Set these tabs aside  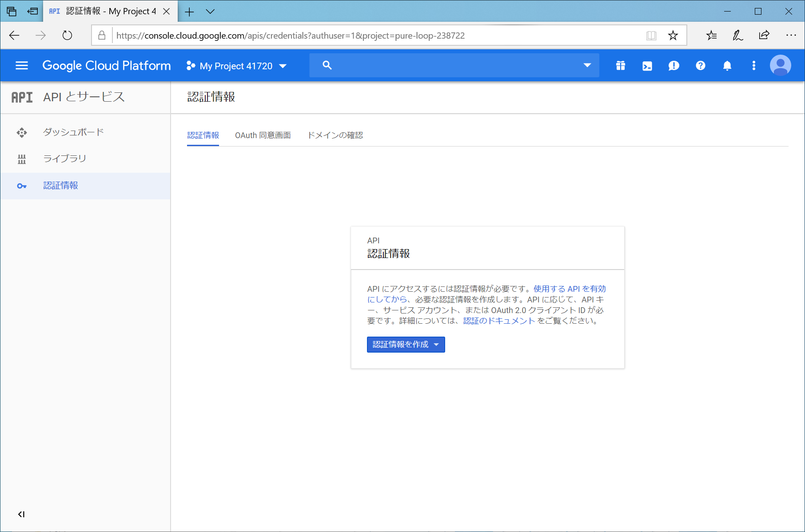[32, 12]
